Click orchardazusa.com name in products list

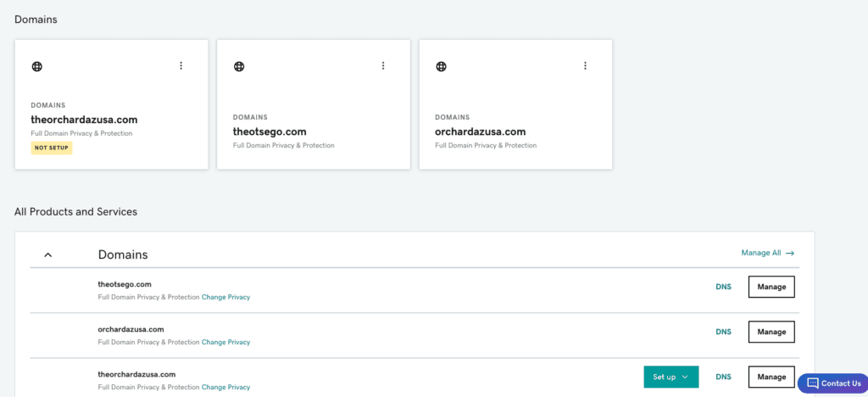(x=131, y=329)
